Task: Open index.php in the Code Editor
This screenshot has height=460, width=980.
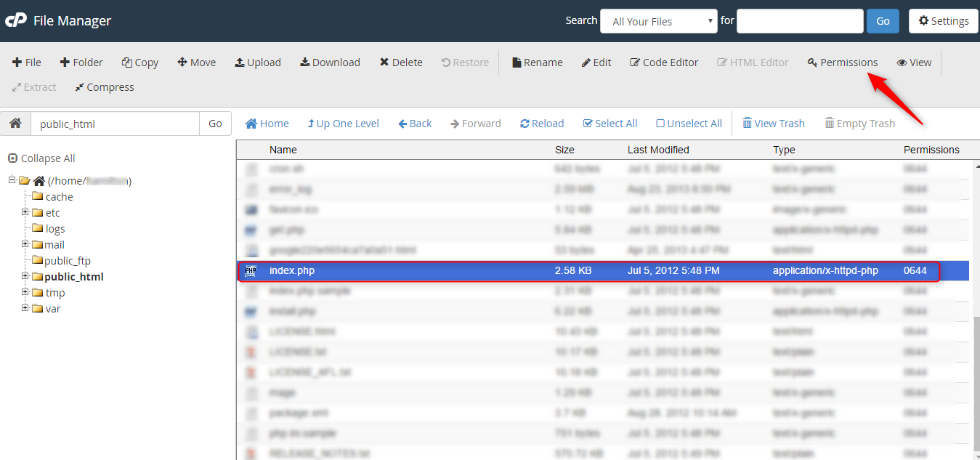Action: coord(663,62)
